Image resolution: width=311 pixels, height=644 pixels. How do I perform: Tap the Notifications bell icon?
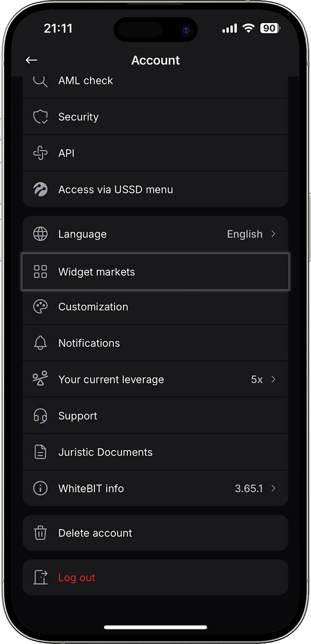tap(40, 343)
